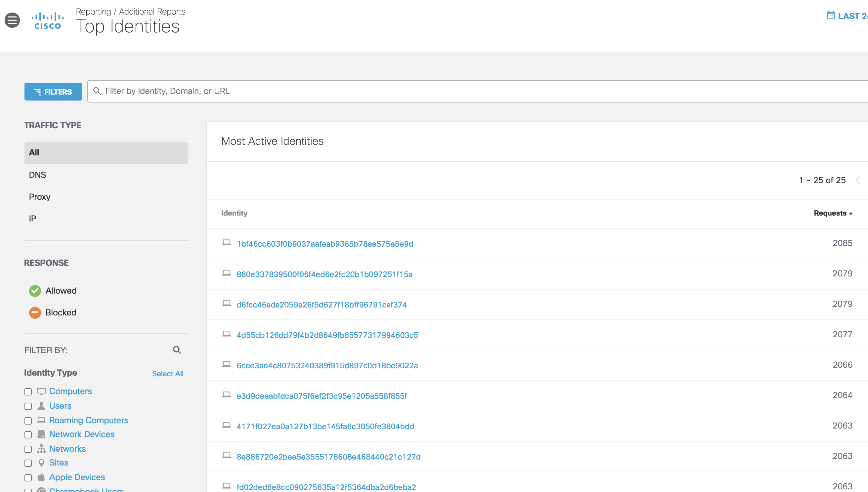Check the Users identity type checkbox

(28, 406)
